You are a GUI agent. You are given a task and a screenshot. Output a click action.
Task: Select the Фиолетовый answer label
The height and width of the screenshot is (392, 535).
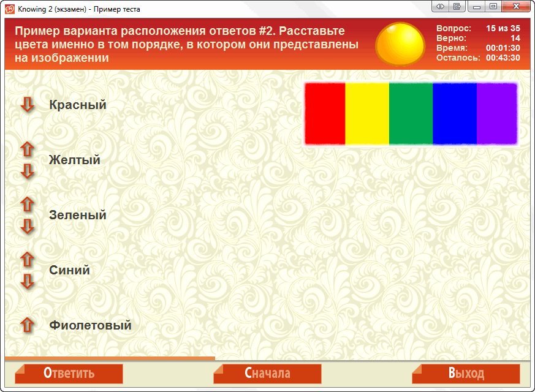click(91, 325)
